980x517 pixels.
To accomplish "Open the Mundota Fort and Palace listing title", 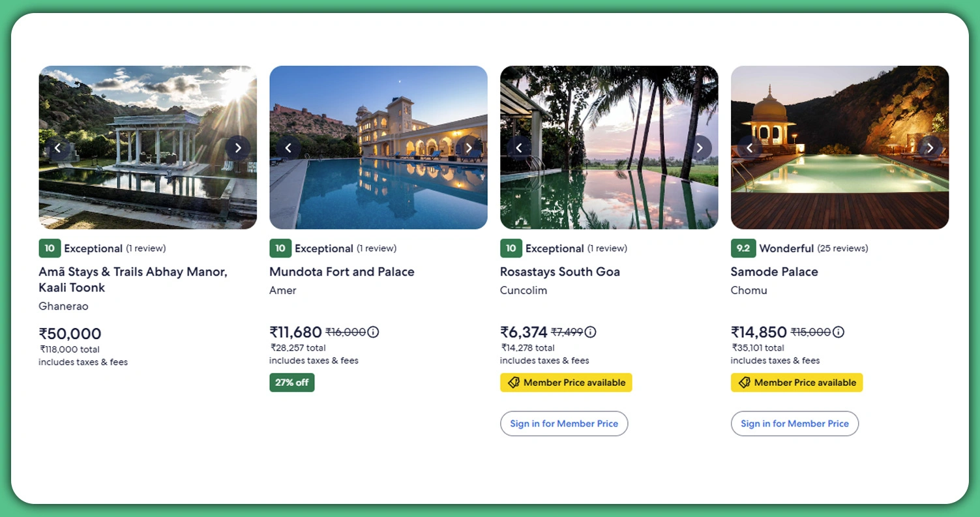I will tap(342, 272).
